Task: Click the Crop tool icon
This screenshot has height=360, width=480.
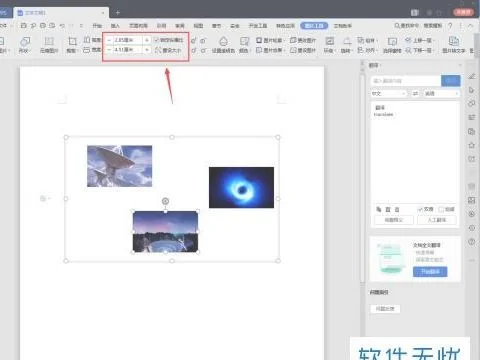Action: (x=72, y=41)
